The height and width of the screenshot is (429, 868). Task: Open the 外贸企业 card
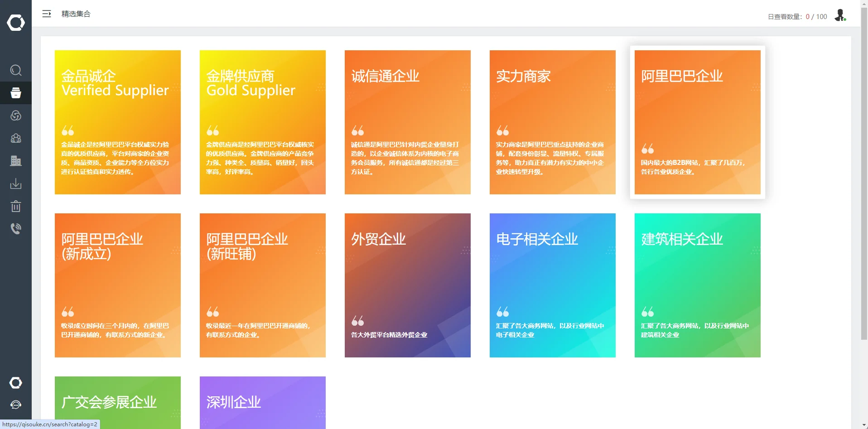click(x=408, y=285)
